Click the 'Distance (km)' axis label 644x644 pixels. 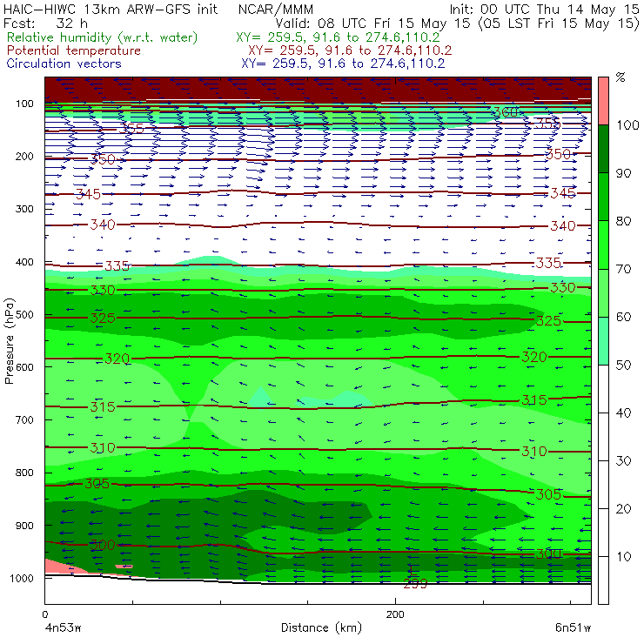click(x=321, y=627)
